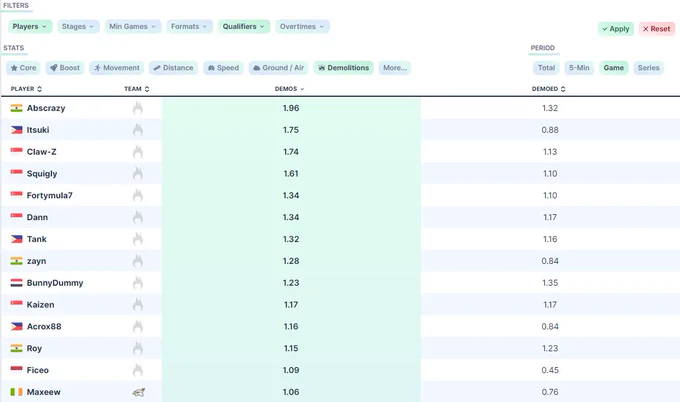The image size is (680, 402).
Task: Select the Boost stats tab
Action: tap(65, 68)
